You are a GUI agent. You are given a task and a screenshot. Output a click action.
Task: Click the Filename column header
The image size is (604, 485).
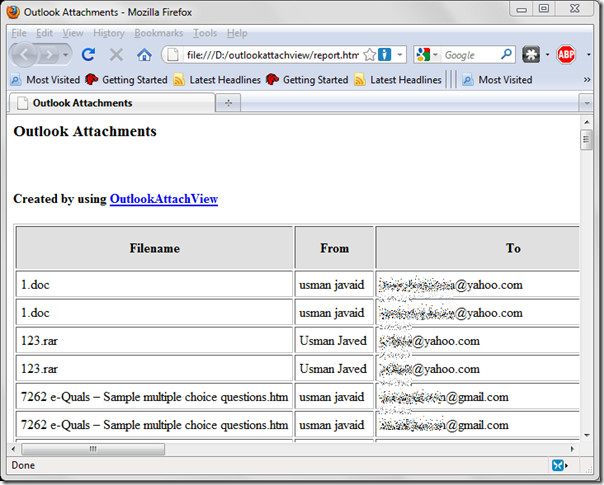[x=154, y=248]
